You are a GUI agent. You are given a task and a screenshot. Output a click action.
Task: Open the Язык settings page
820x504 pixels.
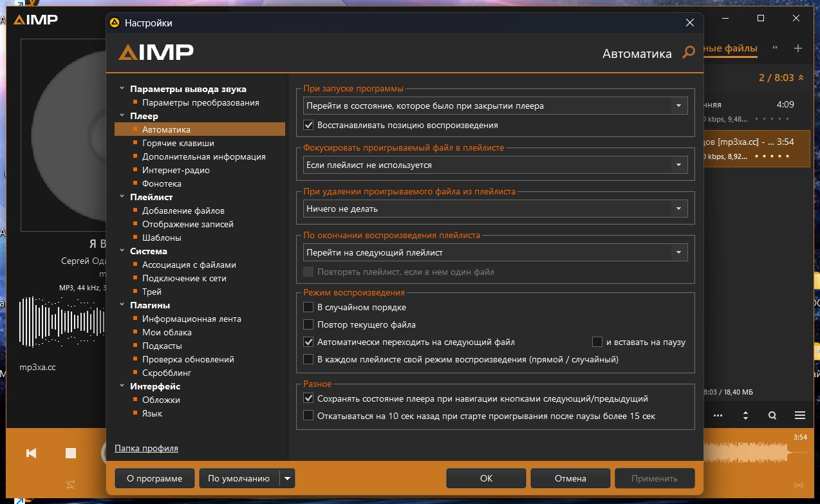point(152,413)
